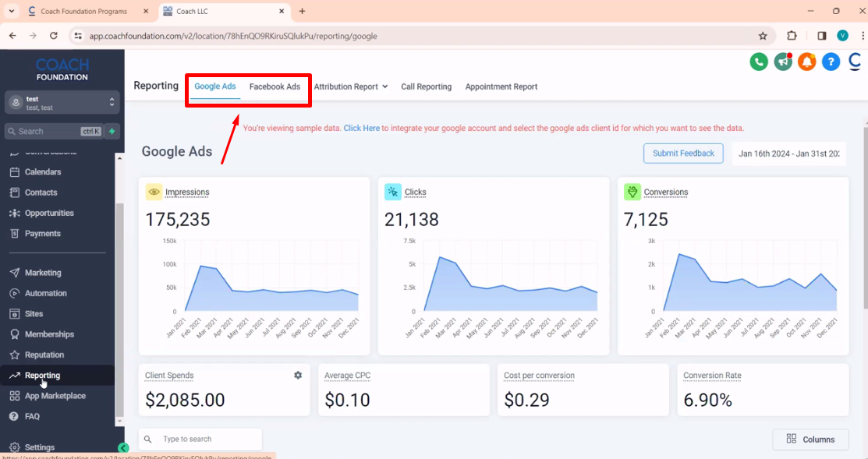The height and width of the screenshot is (459, 868).
Task: Collapse sidebar with green arrow button
Action: (x=123, y=448)
